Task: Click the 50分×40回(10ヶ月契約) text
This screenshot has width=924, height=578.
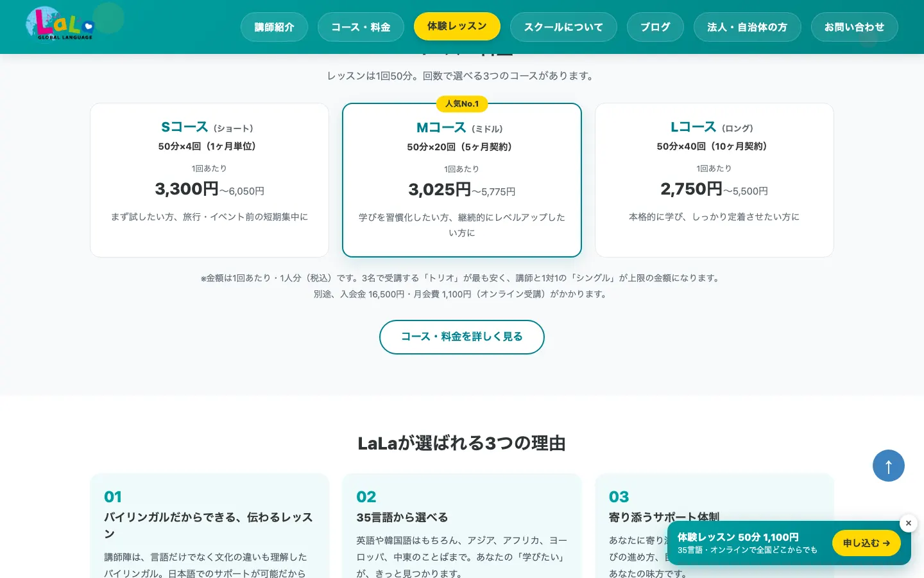Action: click(x=714, y=146)
